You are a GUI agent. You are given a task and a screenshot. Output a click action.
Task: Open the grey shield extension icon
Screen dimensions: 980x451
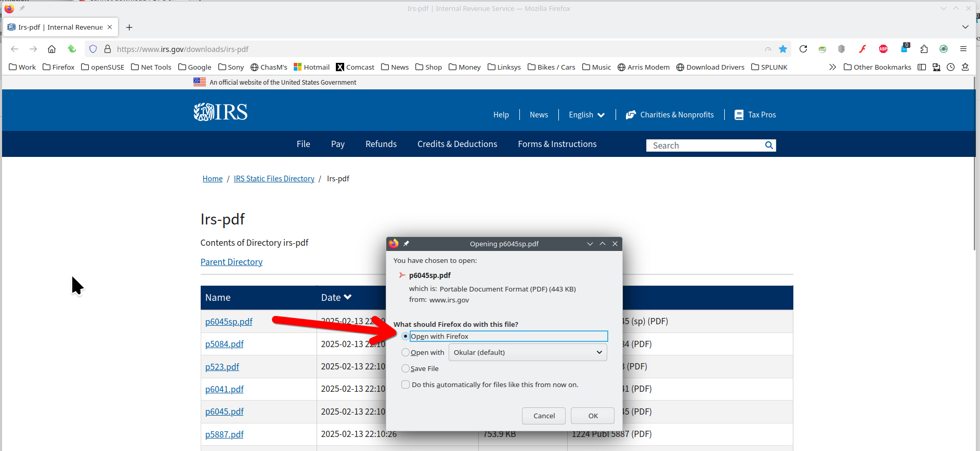click(842, 49)
